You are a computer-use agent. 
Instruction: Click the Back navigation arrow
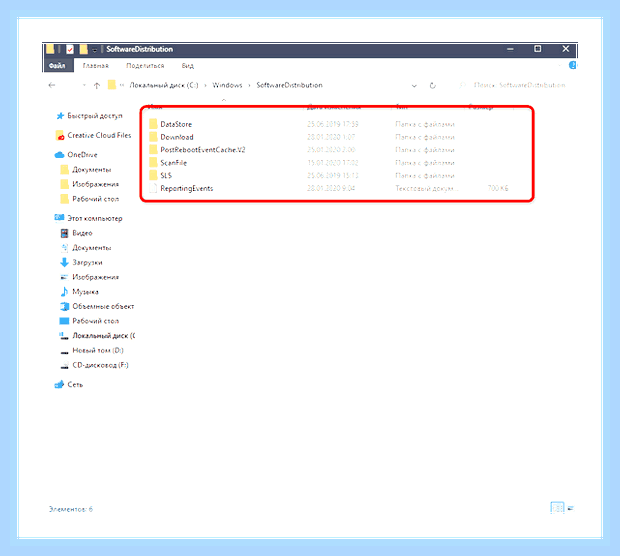pyautogui.click(x=52, y=85)
